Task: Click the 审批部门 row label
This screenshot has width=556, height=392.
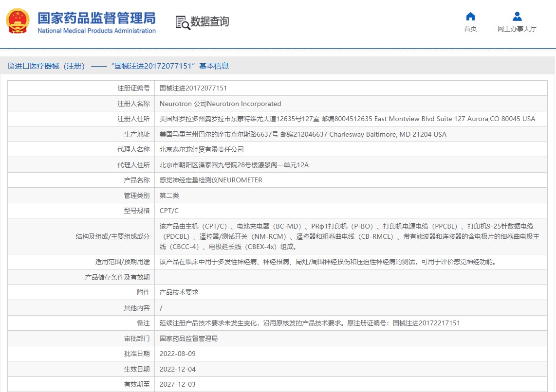Action: point(137,339)
